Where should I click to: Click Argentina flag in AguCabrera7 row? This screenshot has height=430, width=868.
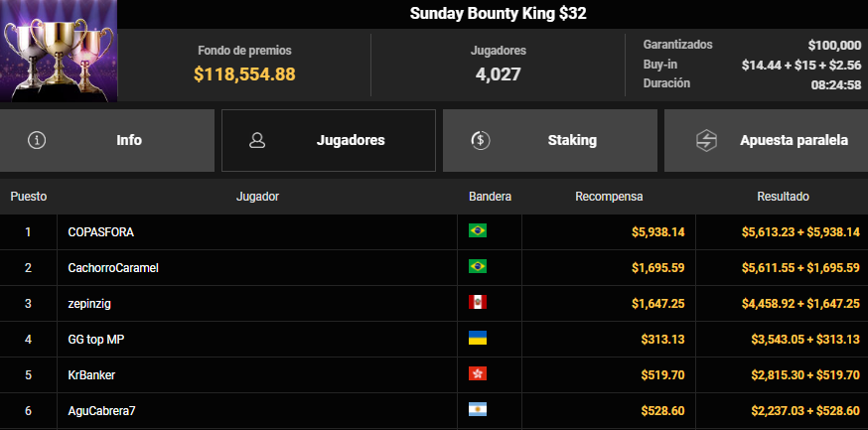tap(478, 410)
